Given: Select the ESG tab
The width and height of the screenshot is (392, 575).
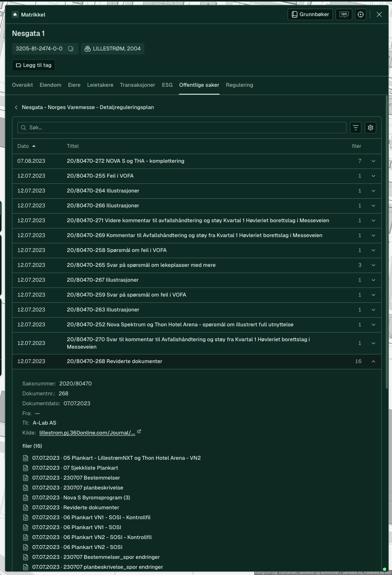Looking at the screenshot, I should click(167, 85).
